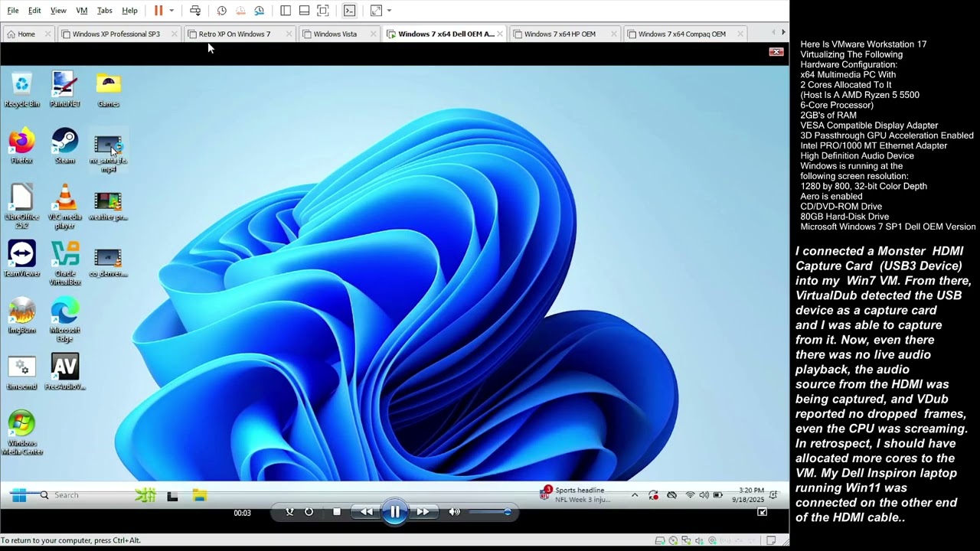Toggle shuffle in the media player

[x=289, y=512]
